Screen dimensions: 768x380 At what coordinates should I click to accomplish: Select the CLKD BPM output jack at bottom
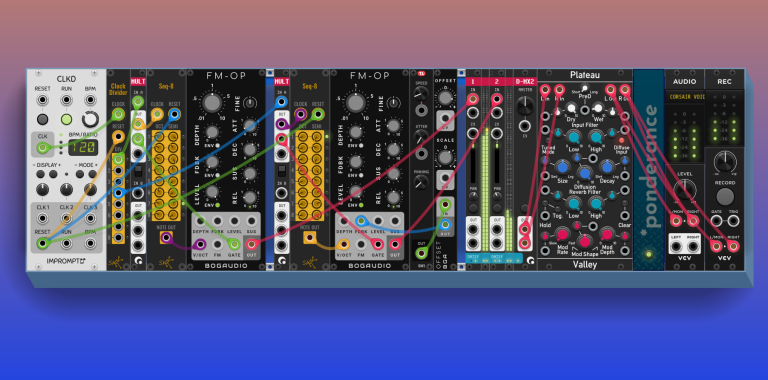90,243
